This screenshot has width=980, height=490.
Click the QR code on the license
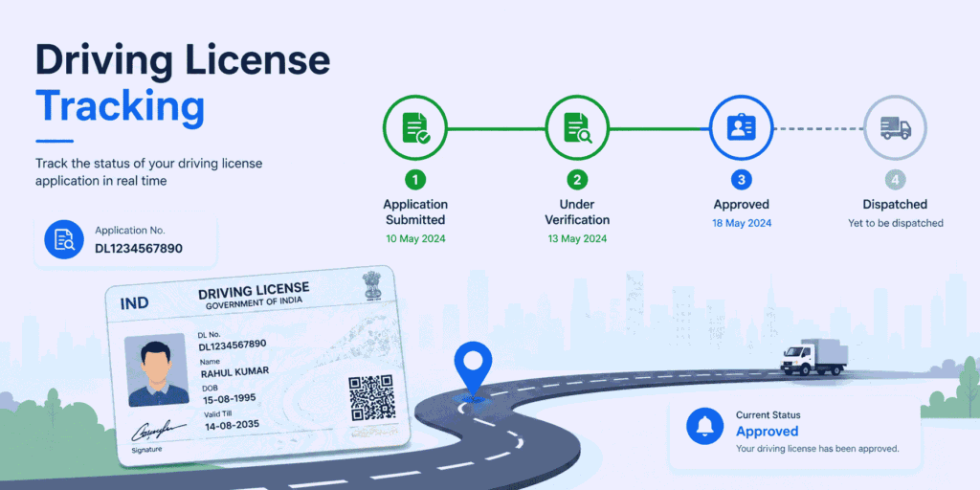371,397
